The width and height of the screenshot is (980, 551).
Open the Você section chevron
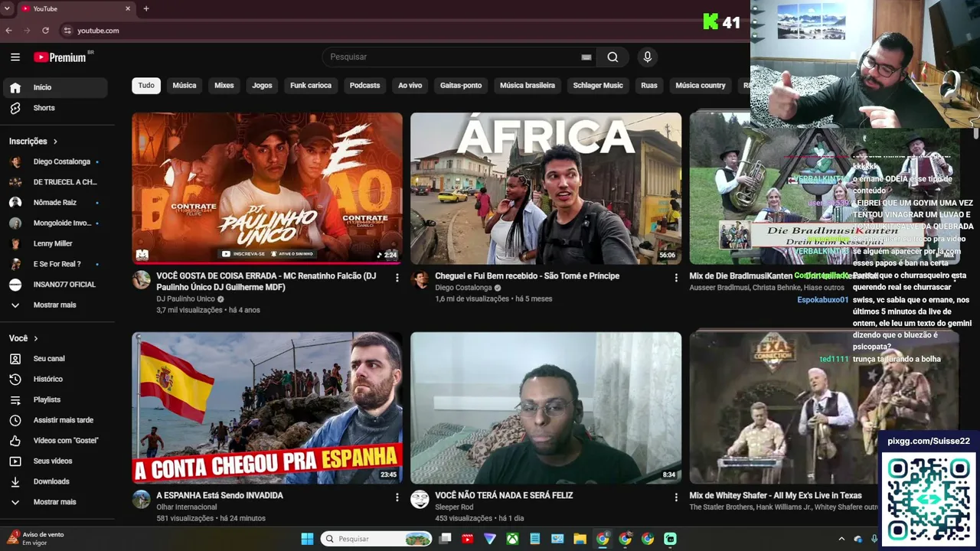tap(35, 338)
